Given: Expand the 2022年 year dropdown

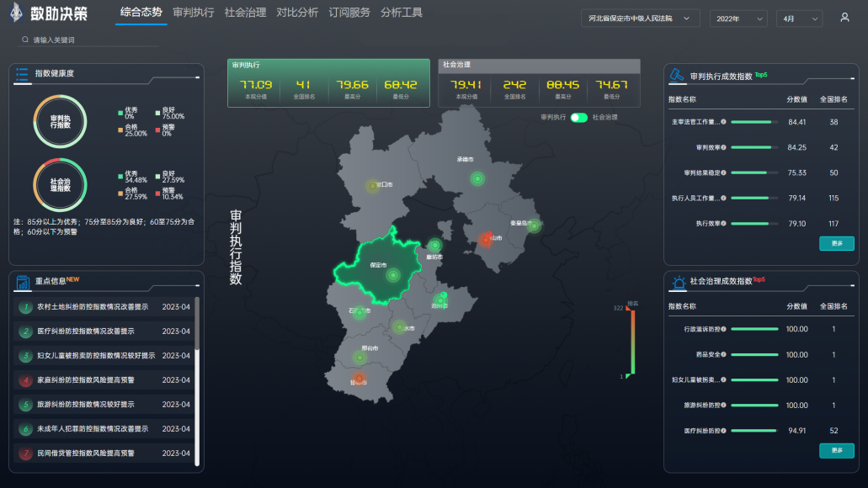Looking at the screenshot, I should pos(738,19).
